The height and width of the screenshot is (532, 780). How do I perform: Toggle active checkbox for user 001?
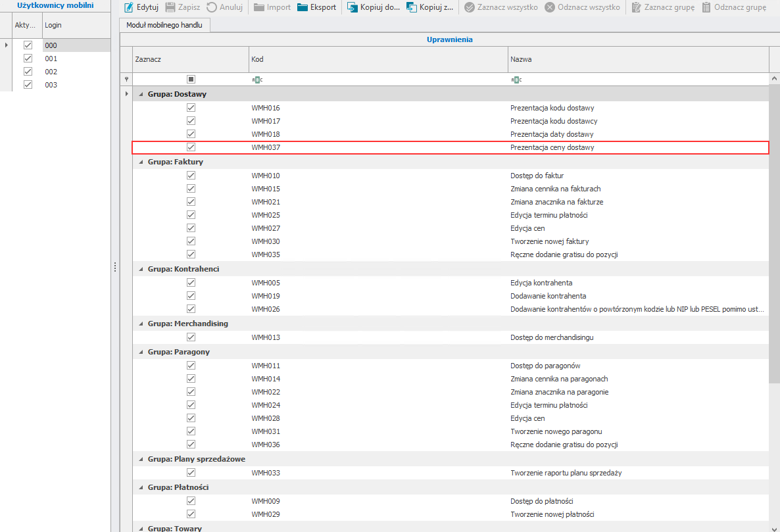pyautogui.click(x=28, y=58)
